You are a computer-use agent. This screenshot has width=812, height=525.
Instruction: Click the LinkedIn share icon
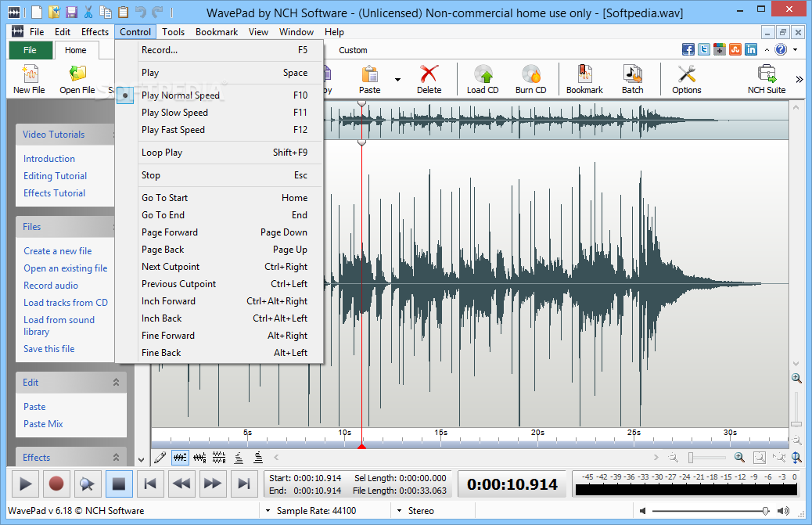(751, 50)
